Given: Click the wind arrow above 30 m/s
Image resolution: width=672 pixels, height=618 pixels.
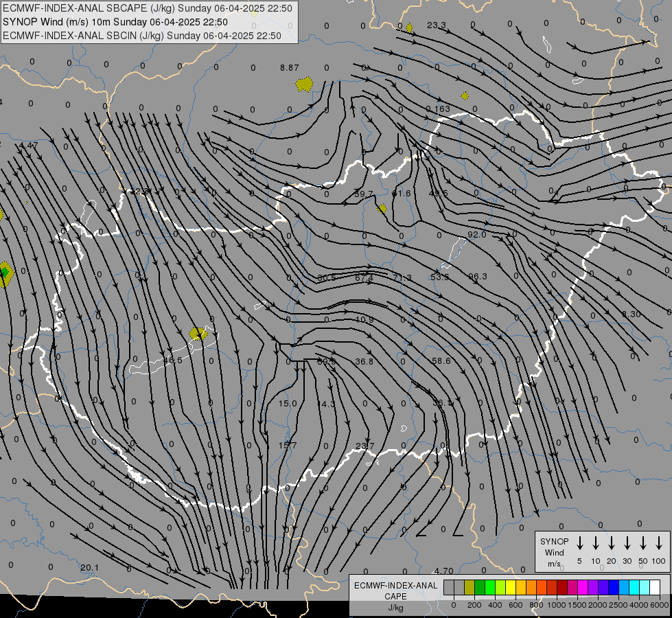Looking at the screenshot, I should click(x=627, y=543).
